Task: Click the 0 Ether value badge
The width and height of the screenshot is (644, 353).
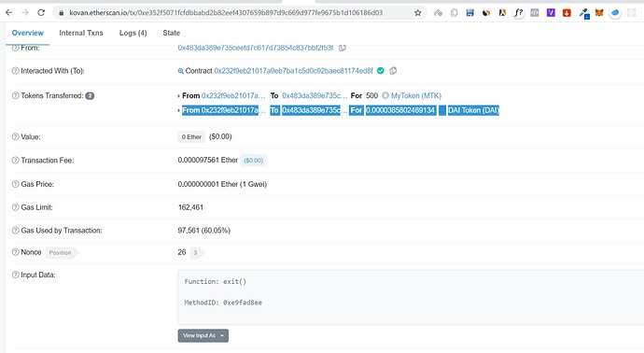Action: [x=191, y=137]
